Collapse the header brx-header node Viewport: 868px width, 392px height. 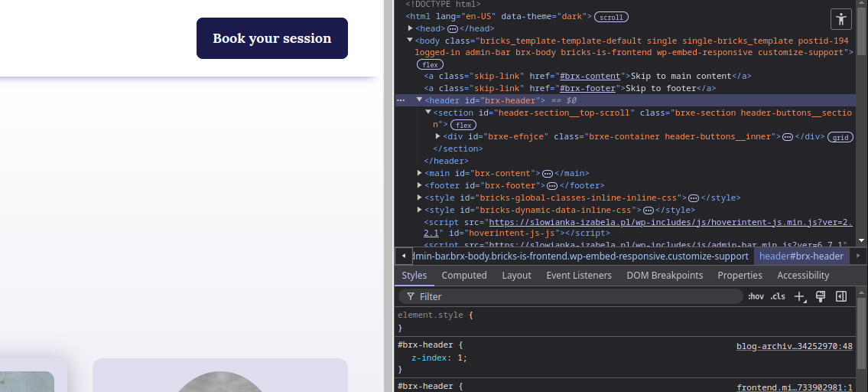tap(419, 100)
